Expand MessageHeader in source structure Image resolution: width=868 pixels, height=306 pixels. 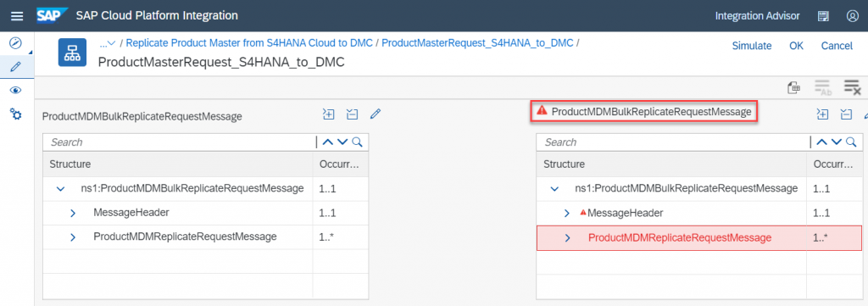point(73,213)
